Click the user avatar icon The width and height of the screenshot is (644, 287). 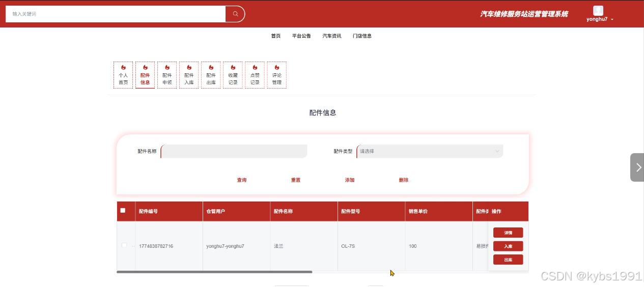[598, 10]
